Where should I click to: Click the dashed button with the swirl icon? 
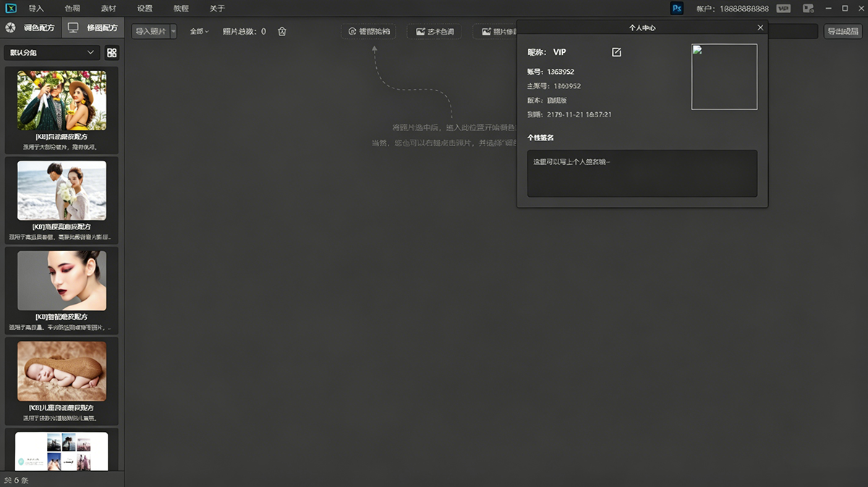369,32
